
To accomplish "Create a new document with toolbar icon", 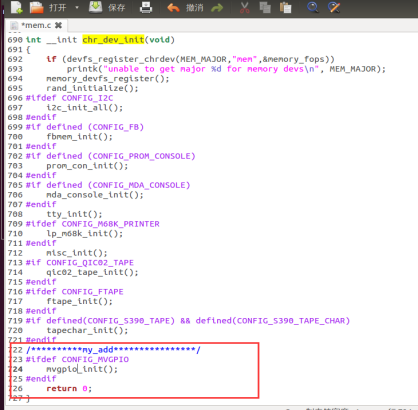I will [16, 7].
